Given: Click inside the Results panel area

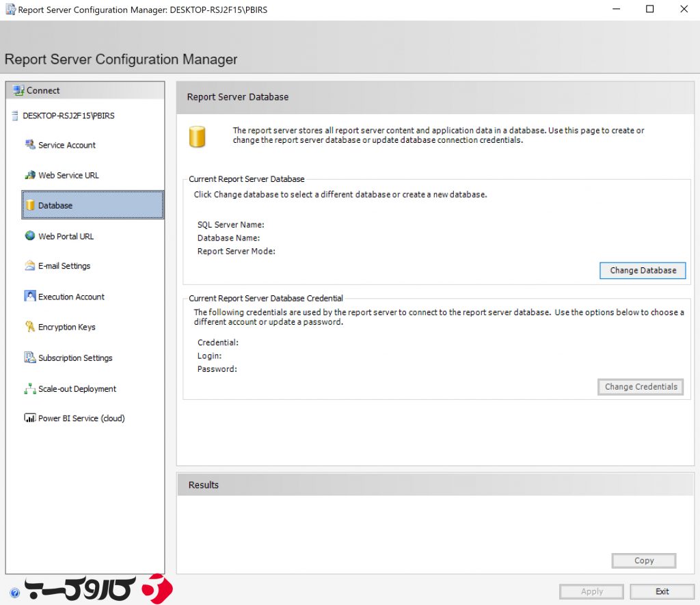Looking at the screenshot, I should coord(431,523).
